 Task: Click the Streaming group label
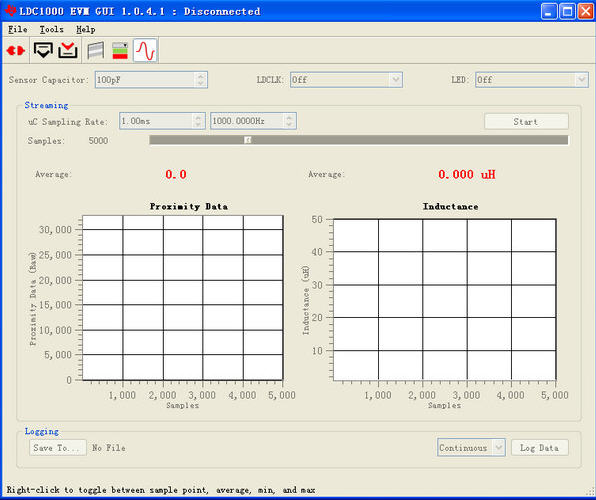click(x=46, y=105)
